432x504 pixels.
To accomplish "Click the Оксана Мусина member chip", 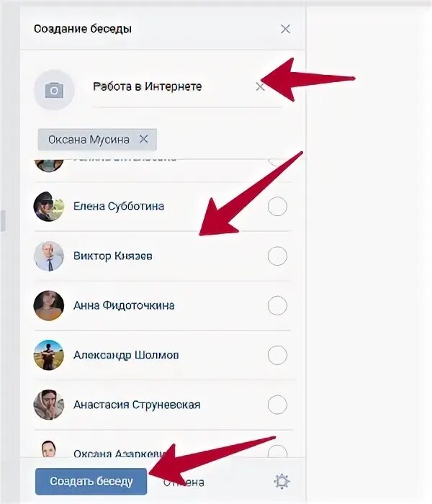I will click(97, 140).
